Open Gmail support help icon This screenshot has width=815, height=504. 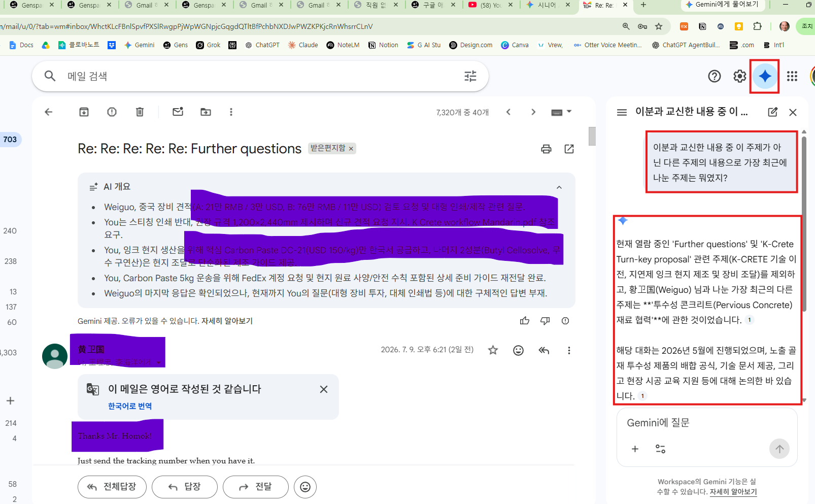click(x=715, y=76)
